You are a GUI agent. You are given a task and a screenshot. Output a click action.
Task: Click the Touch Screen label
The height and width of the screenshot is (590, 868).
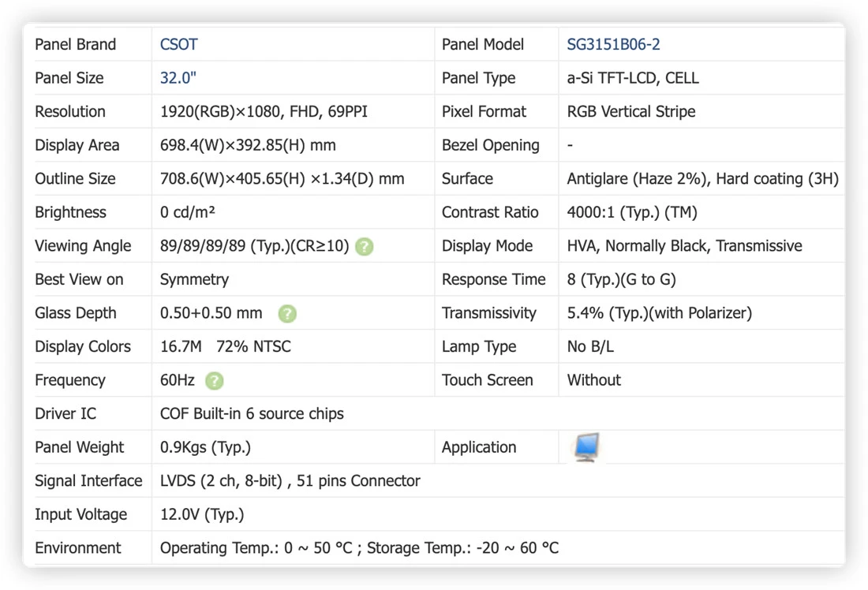click(487, 380)
